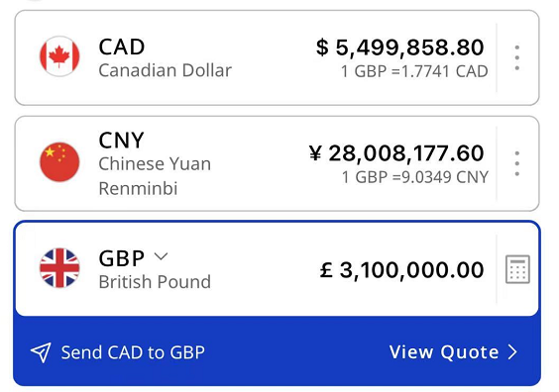Tap the United Kingdom flag icon
This screenshot has width=559, height=392.
(59, 267)
